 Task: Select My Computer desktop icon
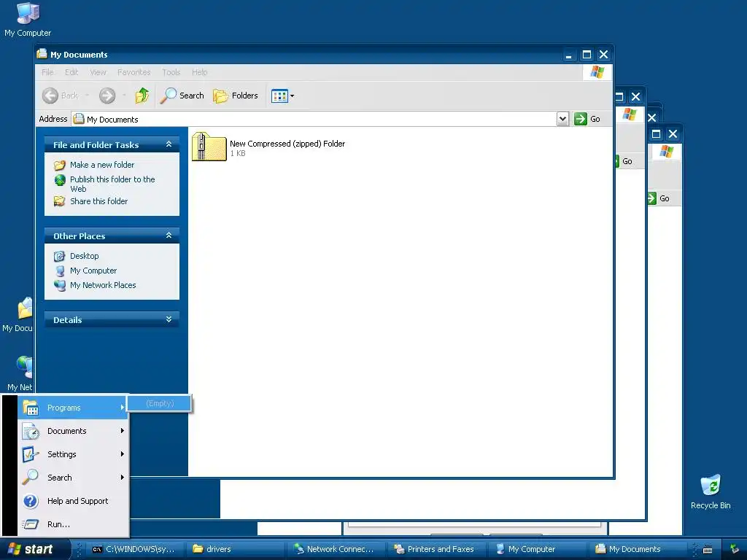tap(28, 19)
